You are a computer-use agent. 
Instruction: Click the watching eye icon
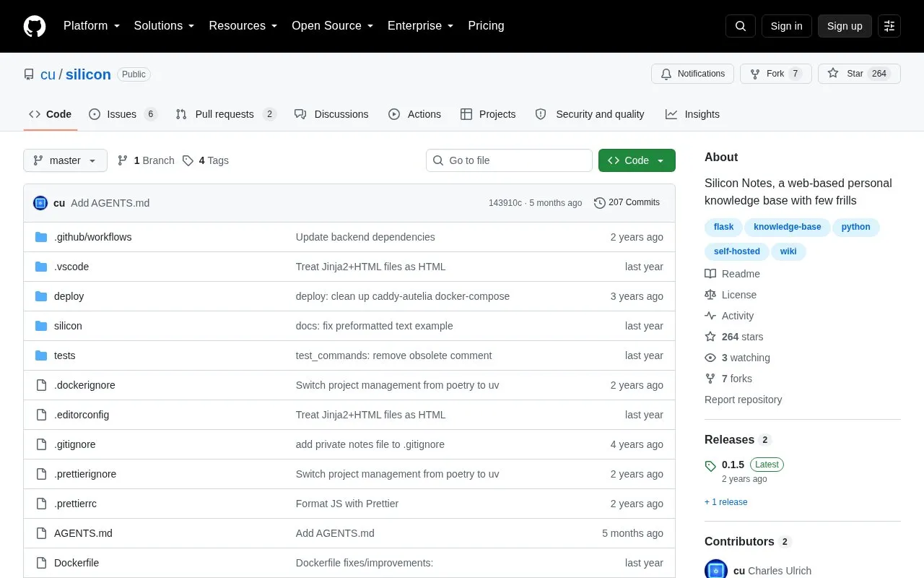(x=710, y=358)
